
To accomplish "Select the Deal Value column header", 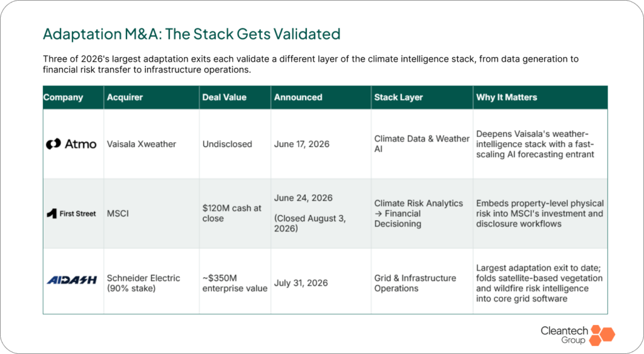I will [225, 97].
